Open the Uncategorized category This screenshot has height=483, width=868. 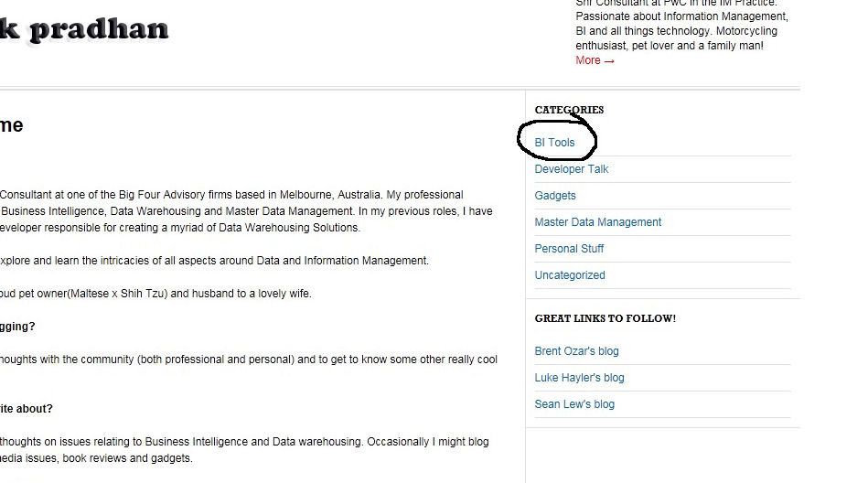(570, 275)
